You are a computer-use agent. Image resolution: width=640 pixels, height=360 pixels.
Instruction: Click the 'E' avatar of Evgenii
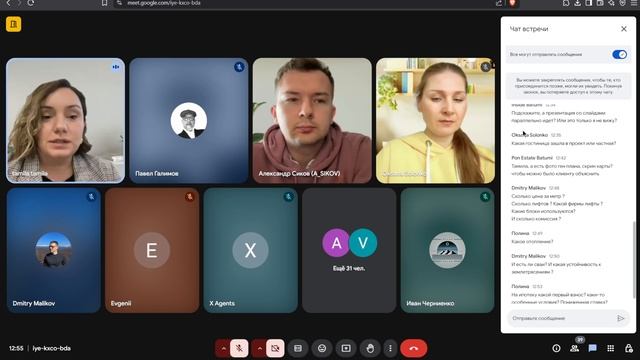coord(152,250)
